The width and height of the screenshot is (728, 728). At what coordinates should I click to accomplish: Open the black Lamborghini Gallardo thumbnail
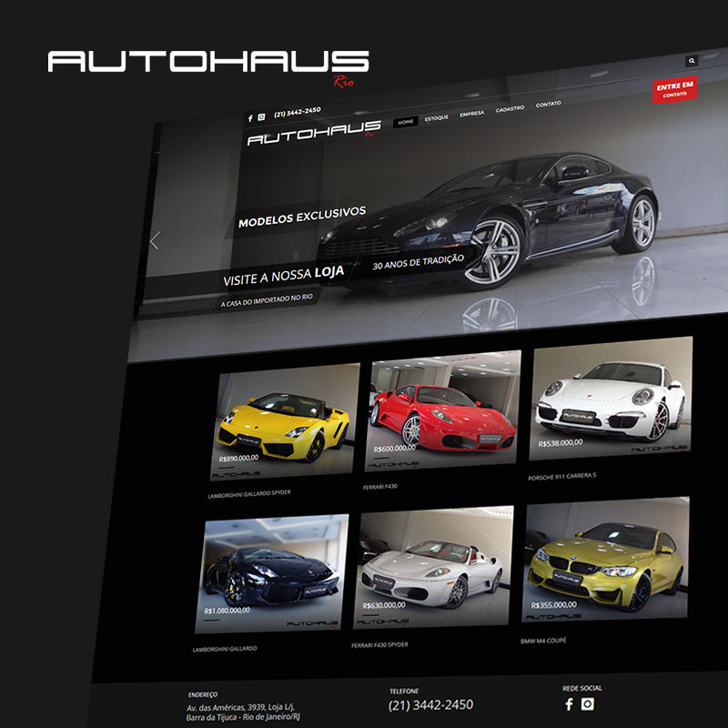coord(271,574)
